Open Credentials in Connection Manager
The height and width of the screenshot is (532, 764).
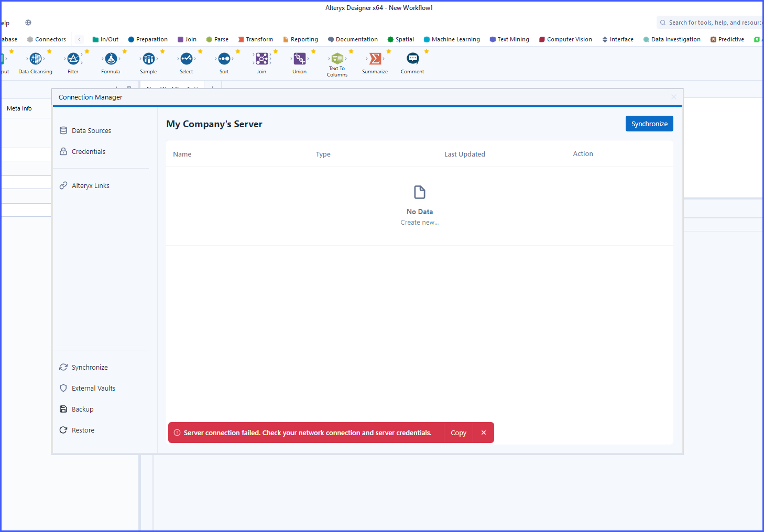point(82,151)
